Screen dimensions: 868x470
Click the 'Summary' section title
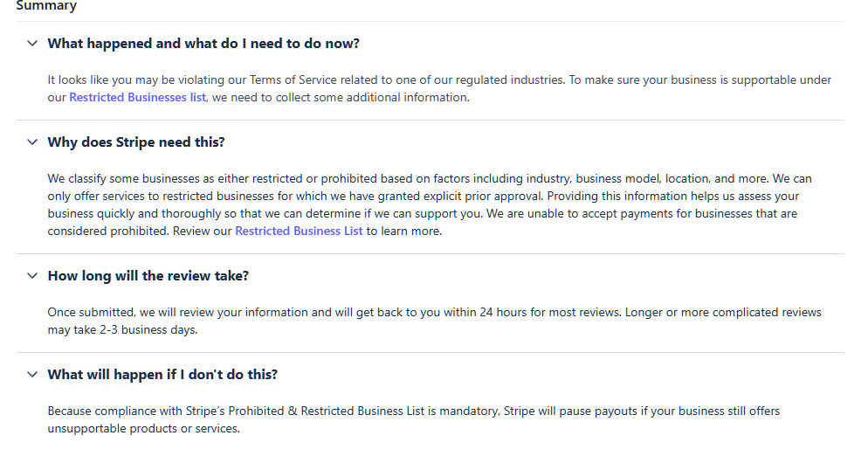(x=46, y=6)
